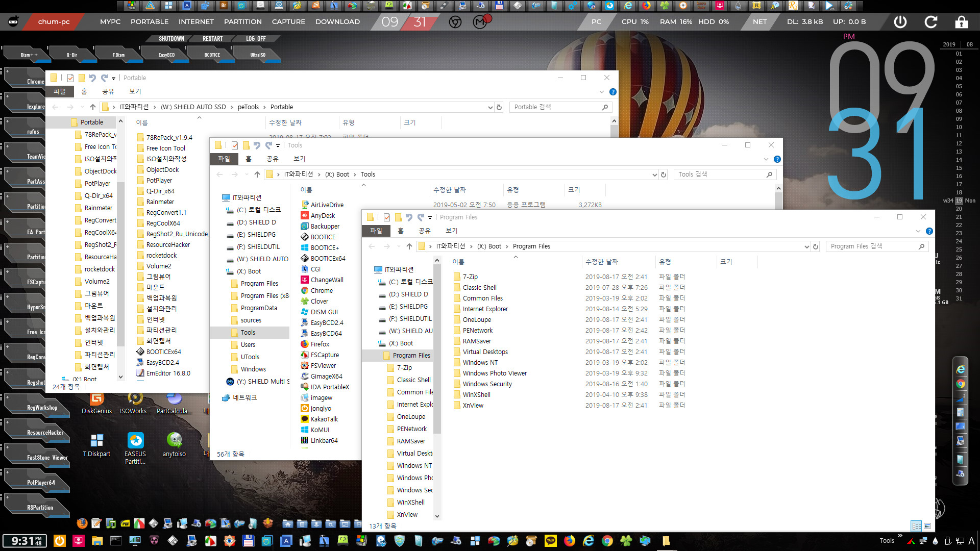Refresh the Tools window address bar
The height and width of the screenshot is (551, 980).
point(664,174)
